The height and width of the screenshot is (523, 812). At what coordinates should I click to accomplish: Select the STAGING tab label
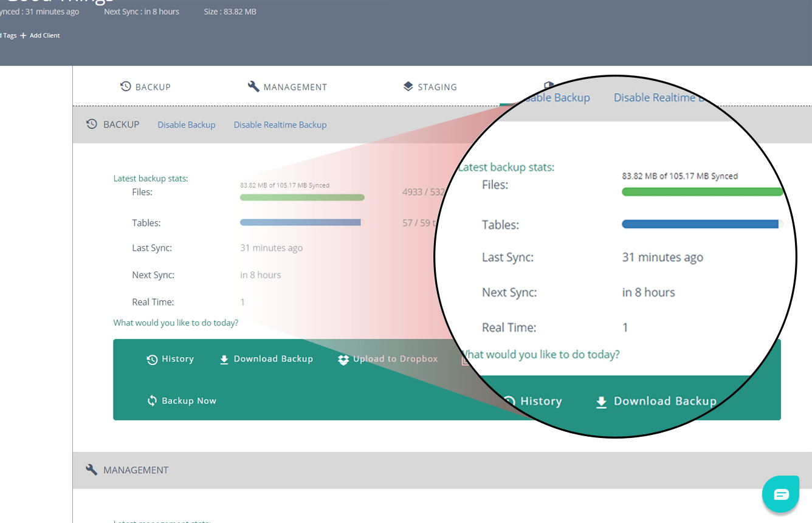click(437, 87)
